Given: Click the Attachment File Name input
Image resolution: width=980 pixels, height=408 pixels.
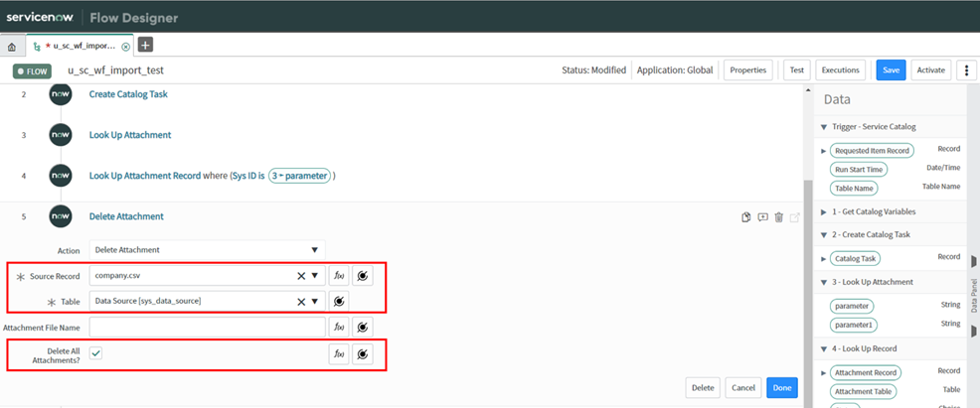Looking at the screenshot, I should point(208,328).
